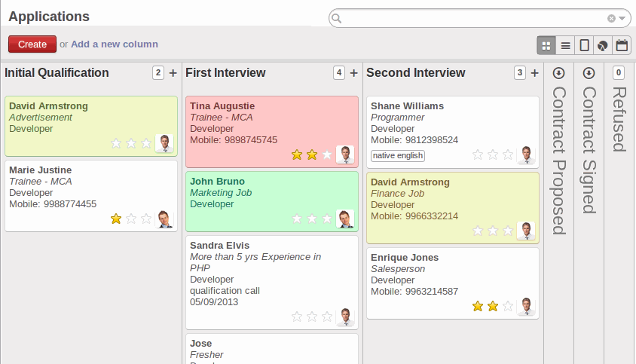
Task: Click Initial Qualification column title
Action: (57, 72)
